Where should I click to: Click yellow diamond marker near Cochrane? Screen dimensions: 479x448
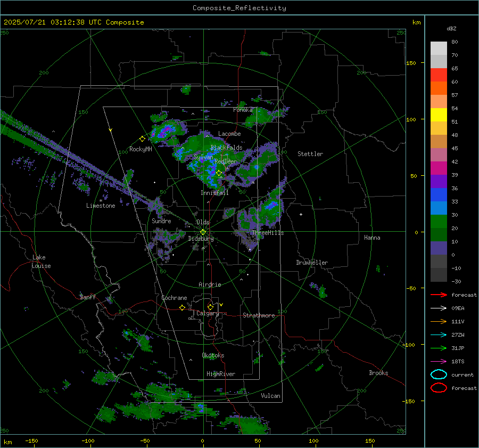point(182,307)
